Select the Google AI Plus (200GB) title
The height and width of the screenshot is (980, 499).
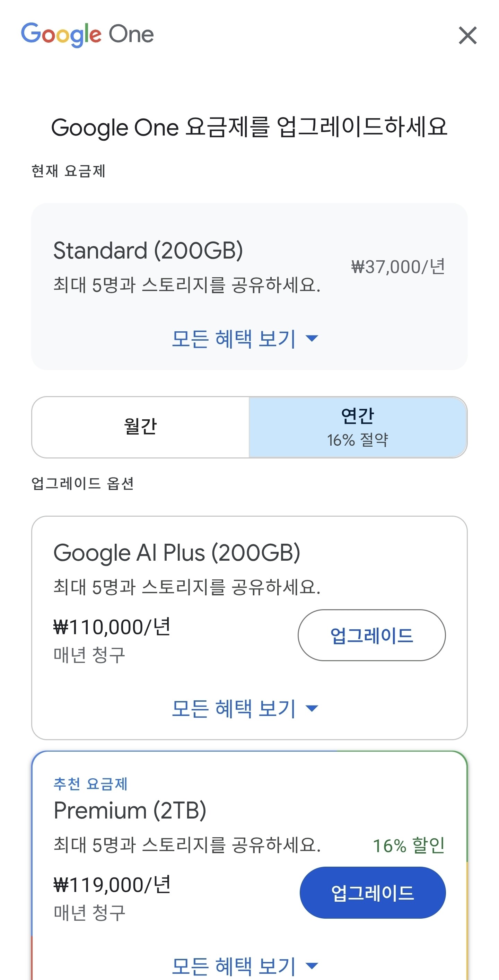(x=176, y=553)
